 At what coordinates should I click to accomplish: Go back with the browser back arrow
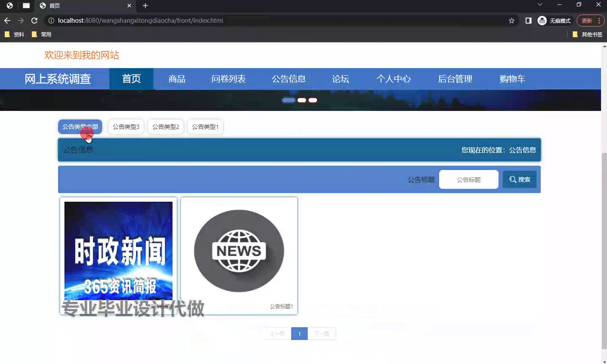coord(7,20)
